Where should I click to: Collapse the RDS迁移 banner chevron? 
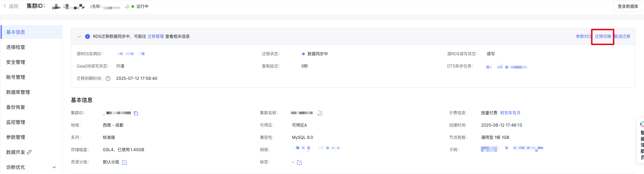pos(79,37)
